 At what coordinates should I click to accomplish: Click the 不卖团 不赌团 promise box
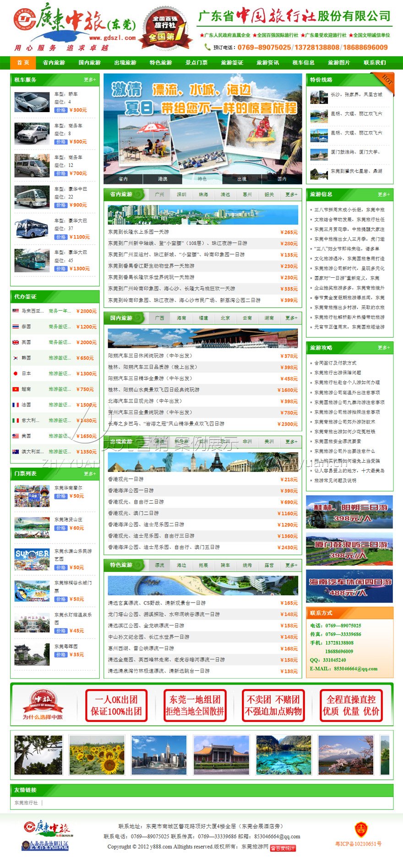click(x=273, y=706)
